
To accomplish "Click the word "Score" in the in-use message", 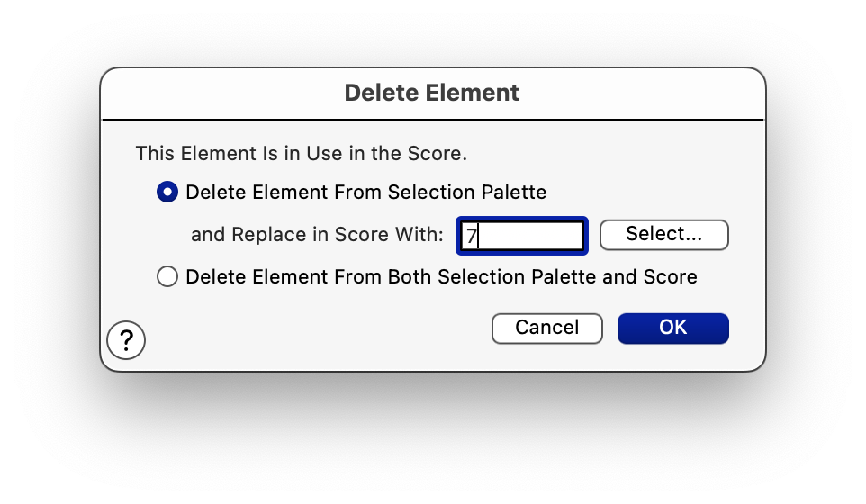I will click(x=438, y=153).
